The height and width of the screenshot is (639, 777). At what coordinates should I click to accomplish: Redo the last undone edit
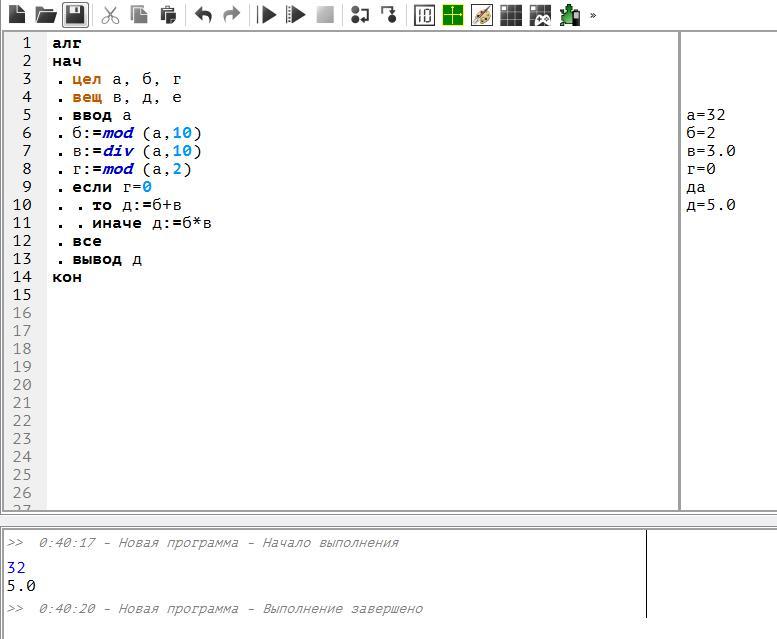(x=232, y=15)
